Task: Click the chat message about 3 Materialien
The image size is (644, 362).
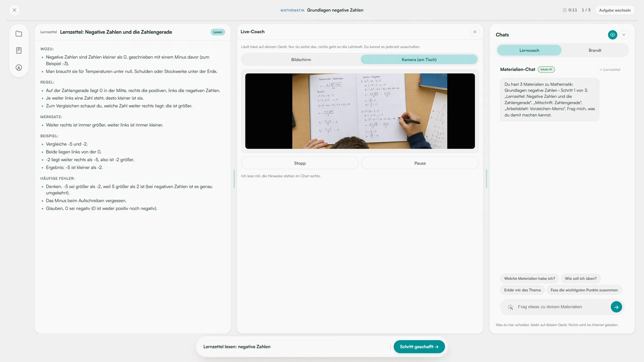Action: pyautogui.click(x=550, y=99)
